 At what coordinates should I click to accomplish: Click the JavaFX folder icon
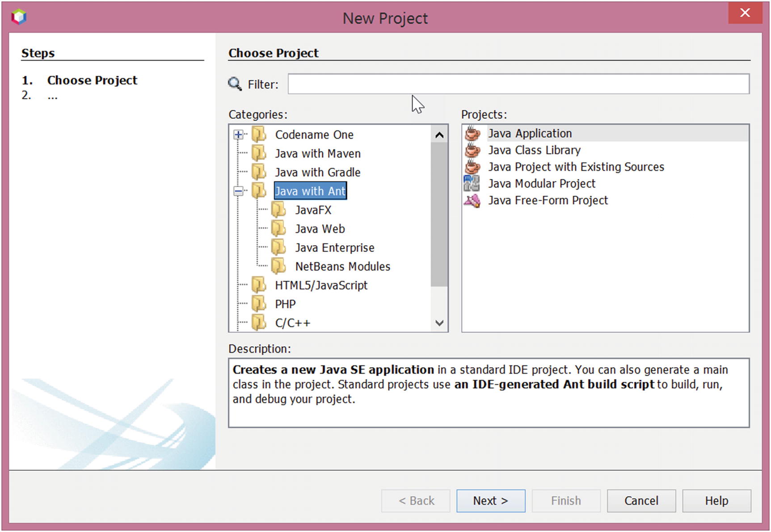pyautogui.click(x=279, y=209)
